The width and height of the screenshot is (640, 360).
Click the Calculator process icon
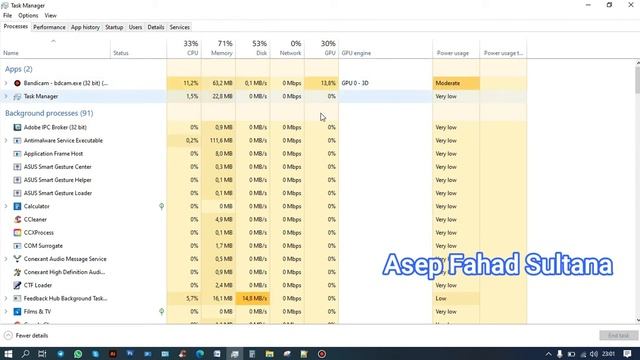pyautogui.click(x=17, y=206)
